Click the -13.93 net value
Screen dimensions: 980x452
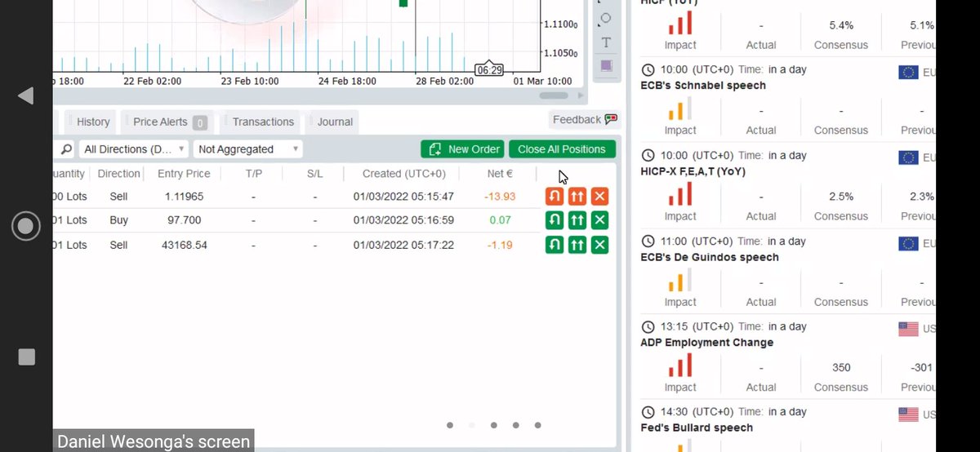coord(499,197)
